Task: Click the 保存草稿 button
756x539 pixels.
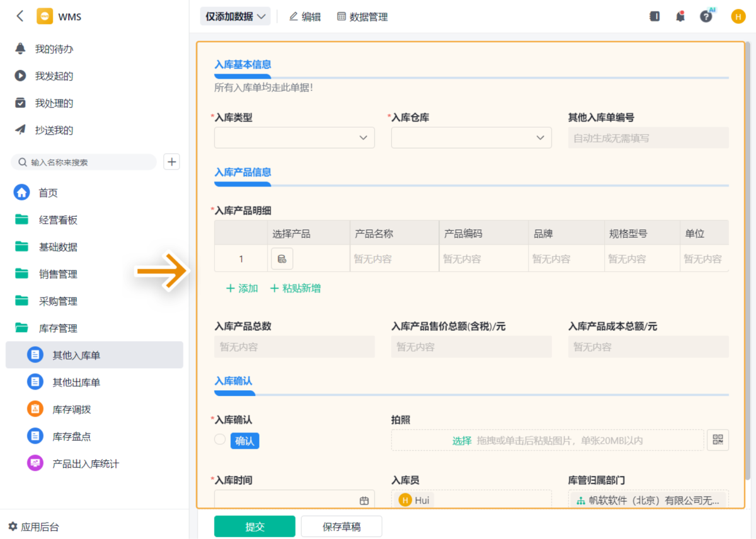Action: (341, 526)
